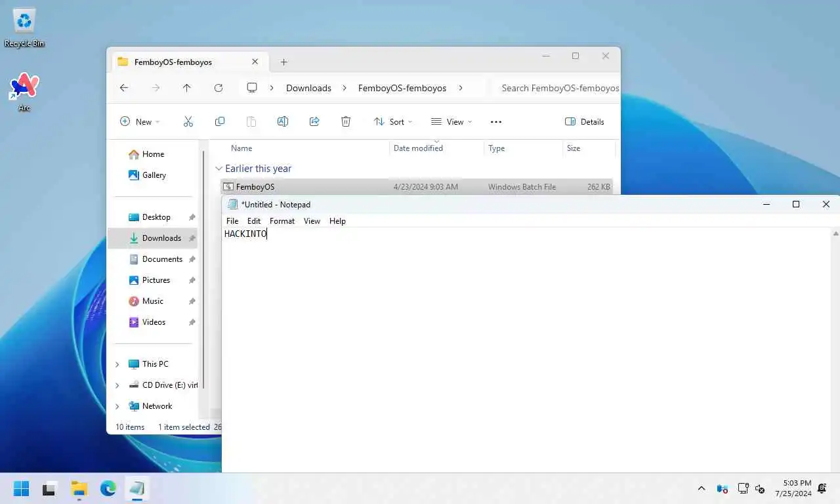The image size is (840, 504).
Task: Expand This PC in the navigation pane
Action: 117,364
